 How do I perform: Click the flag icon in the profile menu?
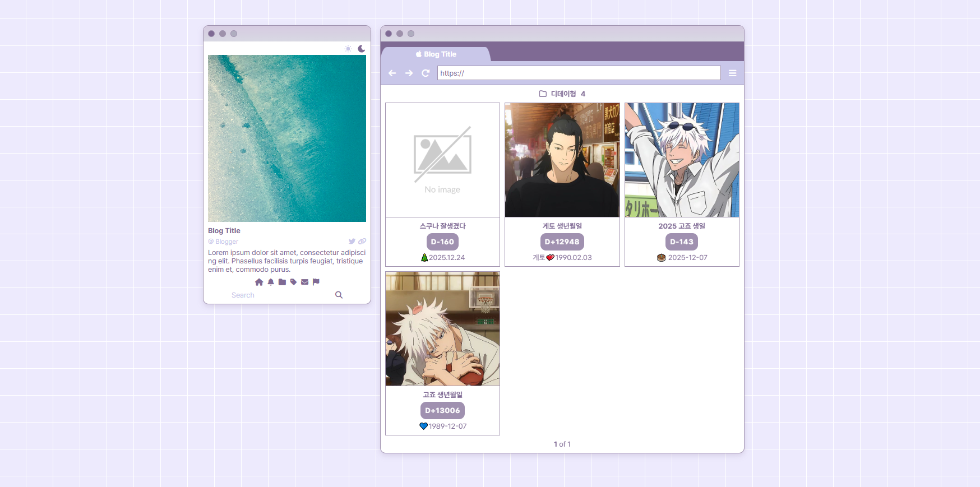(316, 282)
